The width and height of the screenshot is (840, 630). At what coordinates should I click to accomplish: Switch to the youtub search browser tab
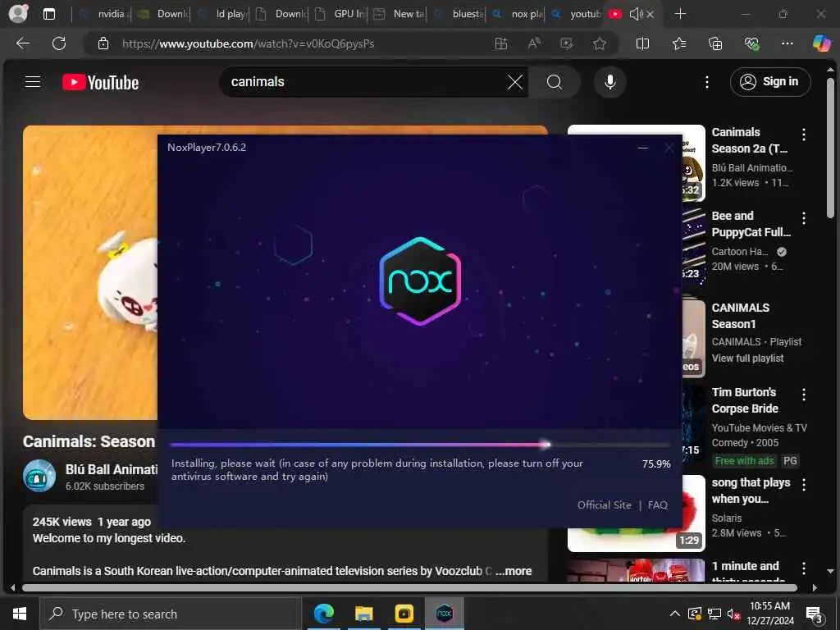tap(576, 14)
